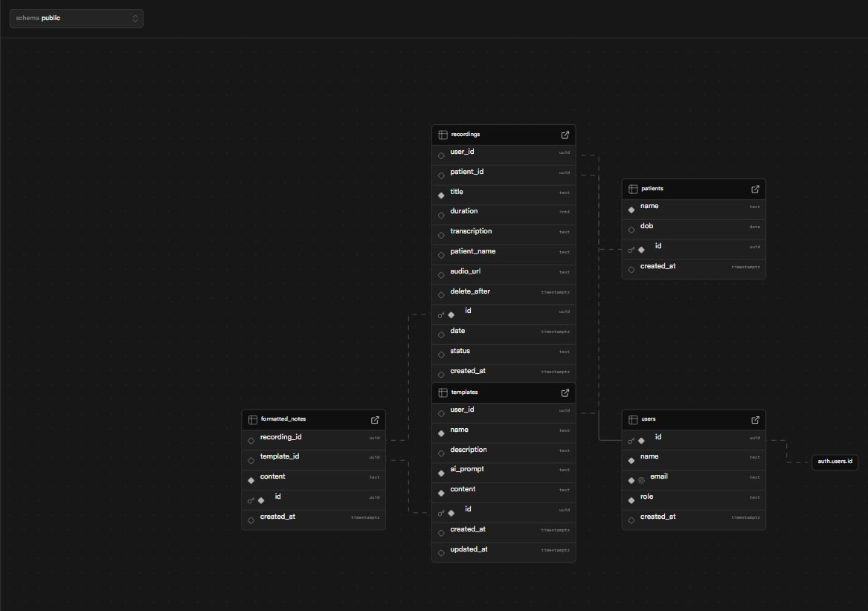The image size is (868, 611).
Task: Open templates table via its external link icon
Action: pos(565,392)
